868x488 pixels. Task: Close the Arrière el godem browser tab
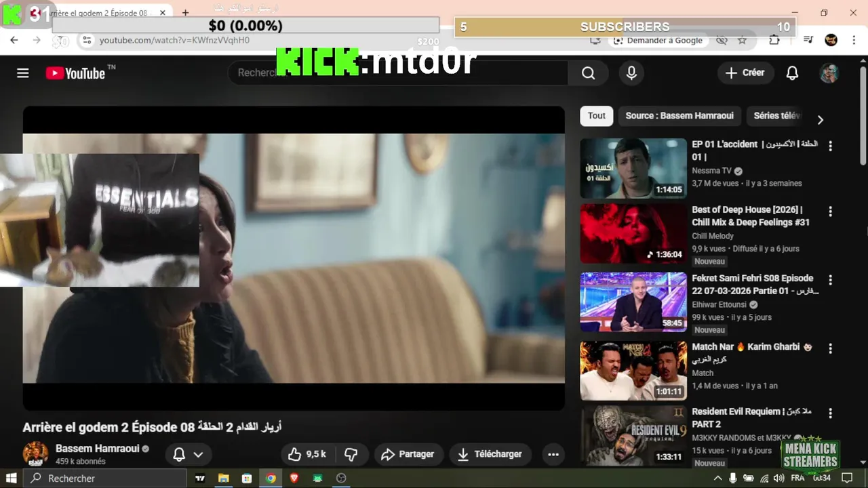[163, 13]
